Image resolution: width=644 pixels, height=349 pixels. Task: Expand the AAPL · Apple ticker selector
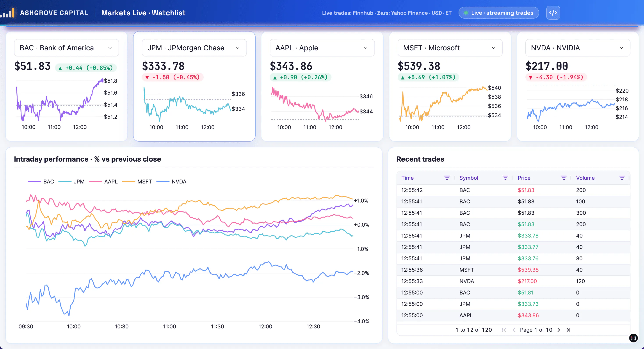click(322, 48)
